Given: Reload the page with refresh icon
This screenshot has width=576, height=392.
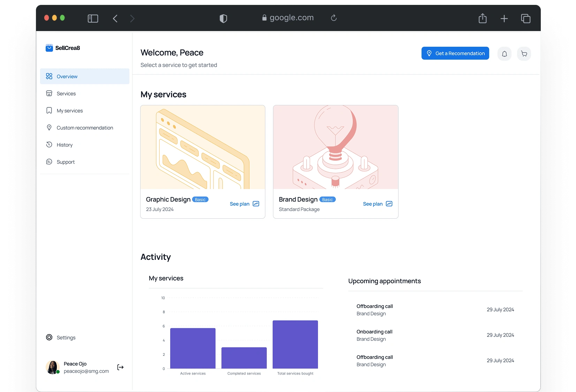Looking at the screenshot, I should pos(334,18).
